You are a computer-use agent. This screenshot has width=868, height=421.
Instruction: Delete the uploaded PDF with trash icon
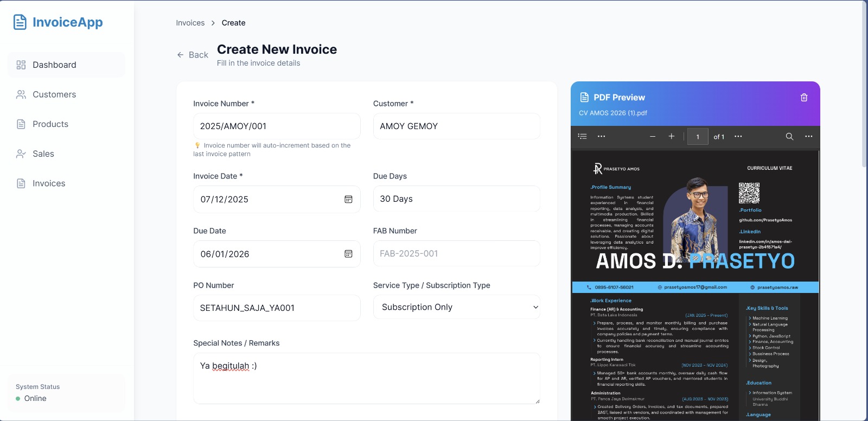(x=804, y=98)
